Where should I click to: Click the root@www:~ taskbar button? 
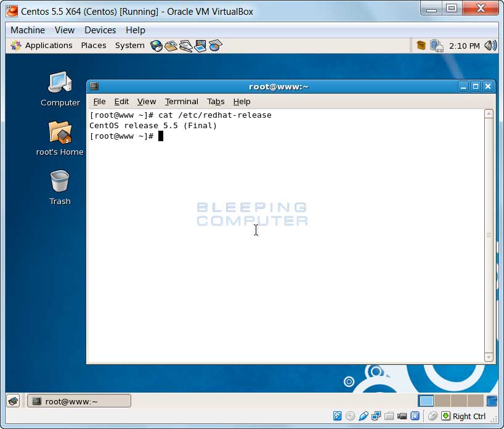(x=79, y=401)
